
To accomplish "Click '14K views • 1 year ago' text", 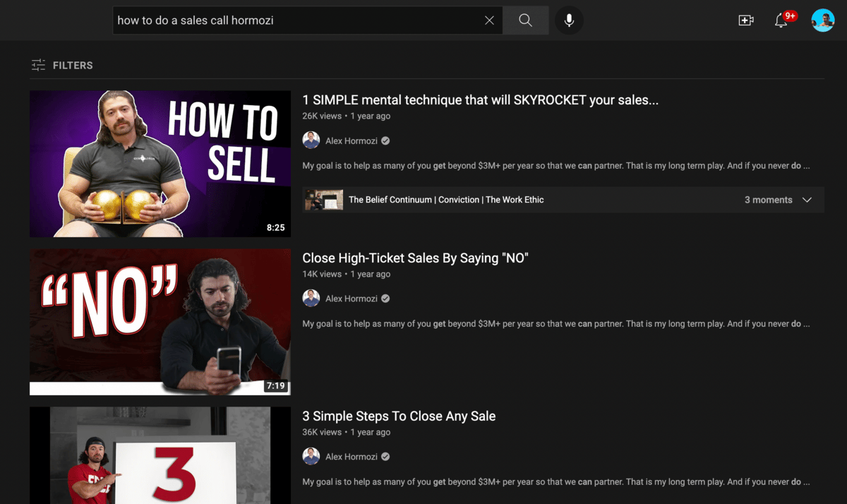I will pyautogui.click(x=346, y=274).
